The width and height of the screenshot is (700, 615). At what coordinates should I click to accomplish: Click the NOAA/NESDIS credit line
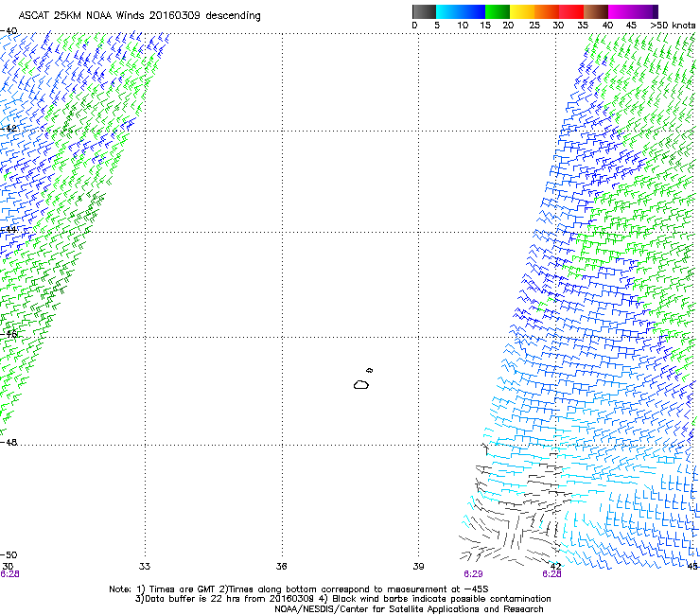409,609
